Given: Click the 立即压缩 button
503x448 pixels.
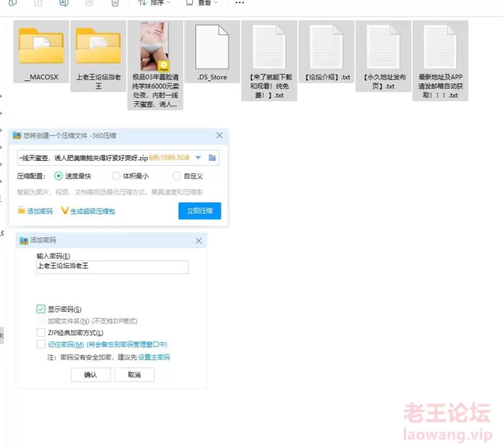Looking at the screenshot, I should (x=200, y=210).
